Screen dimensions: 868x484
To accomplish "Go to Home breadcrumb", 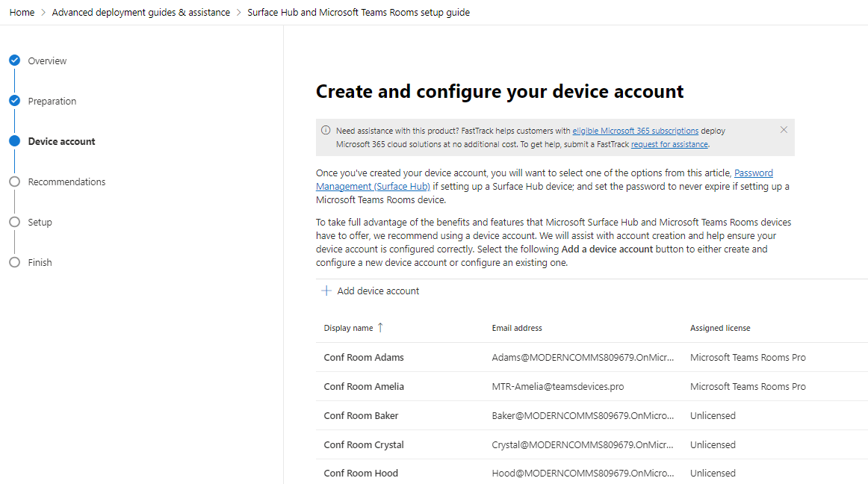I will 22,13.
